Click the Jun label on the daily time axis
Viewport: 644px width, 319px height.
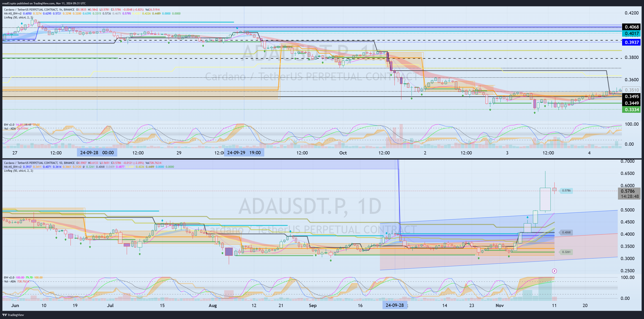tap(15, 305)
